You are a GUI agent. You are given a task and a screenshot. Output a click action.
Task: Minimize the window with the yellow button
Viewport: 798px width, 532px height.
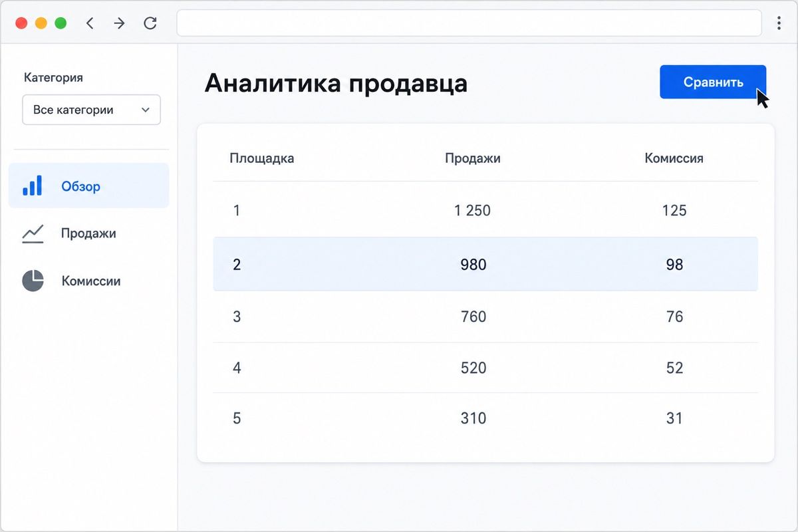(41, 23)
